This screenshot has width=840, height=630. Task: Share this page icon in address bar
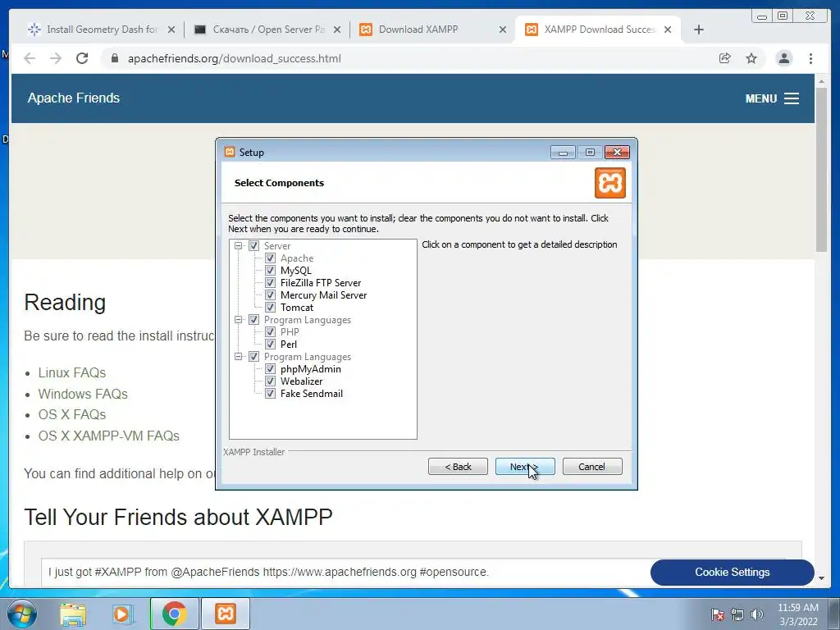point(725,58)
